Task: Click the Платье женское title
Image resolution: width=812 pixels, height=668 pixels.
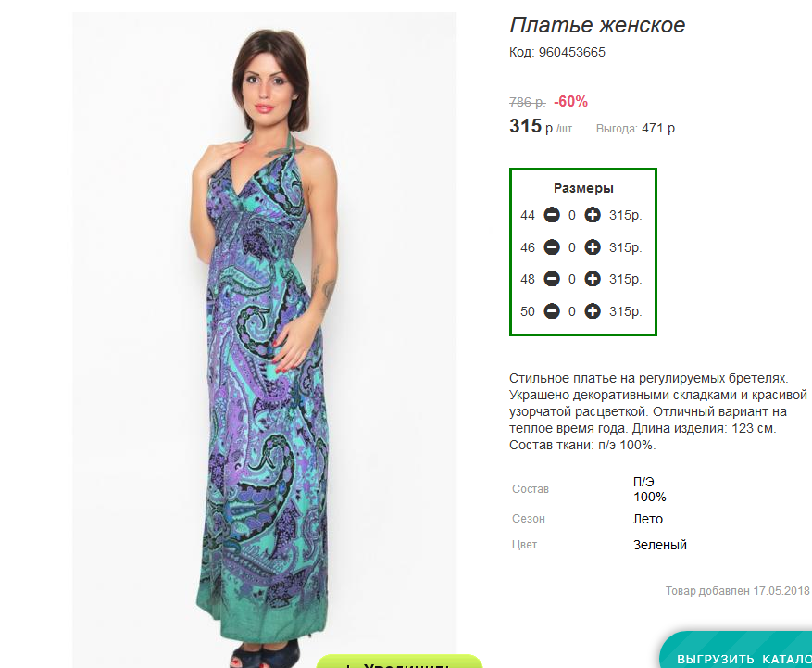Action: tap(597, 25)
